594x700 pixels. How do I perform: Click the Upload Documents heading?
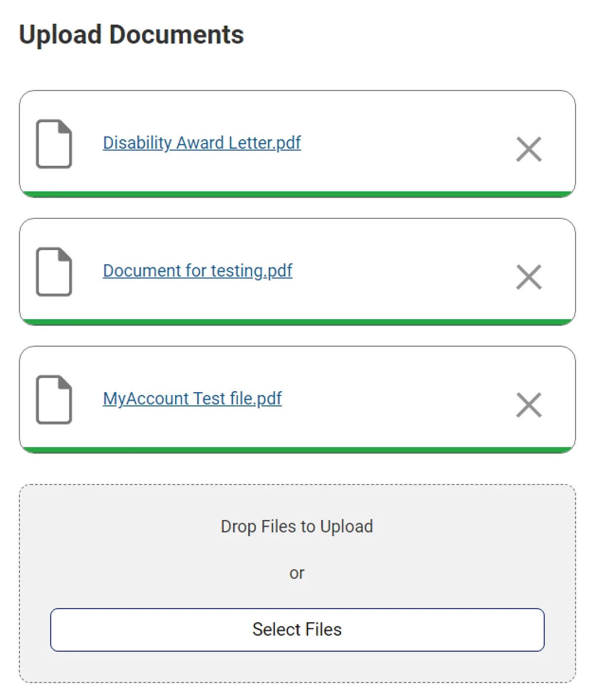(131, 35)
